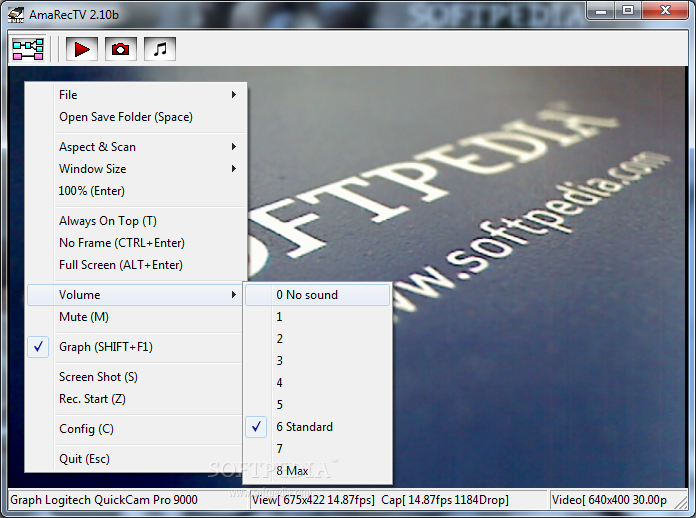Set volume level to 2
Viewport: 696px width, 518px height.
click(317, 339)
